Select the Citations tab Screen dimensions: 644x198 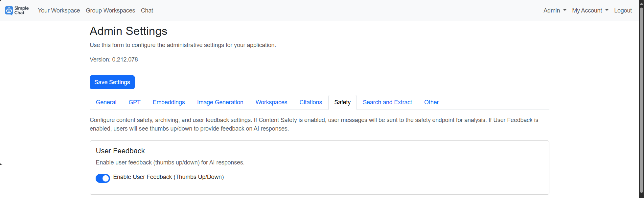point(311,102)
